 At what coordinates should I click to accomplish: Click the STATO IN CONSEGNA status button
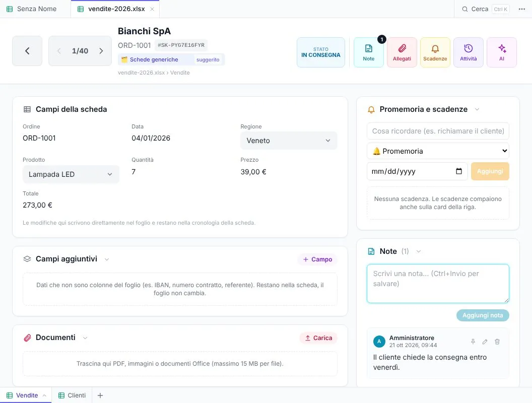click(x=320, y=52)
